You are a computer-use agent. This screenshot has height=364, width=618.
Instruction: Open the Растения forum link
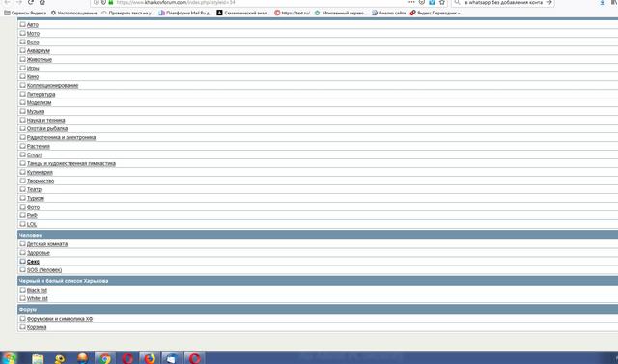[x=39, y=146]
